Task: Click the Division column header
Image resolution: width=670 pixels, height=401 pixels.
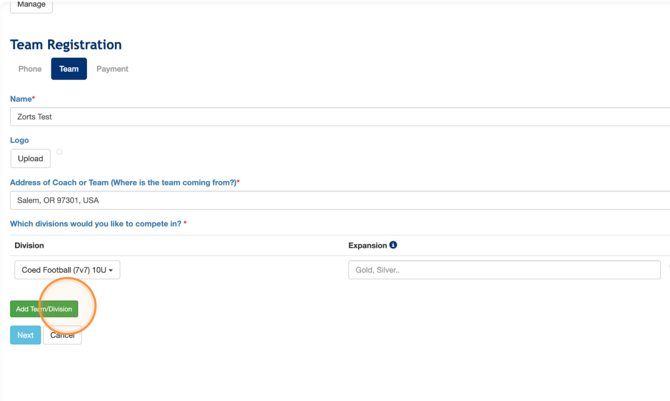Action: [29, 245]
